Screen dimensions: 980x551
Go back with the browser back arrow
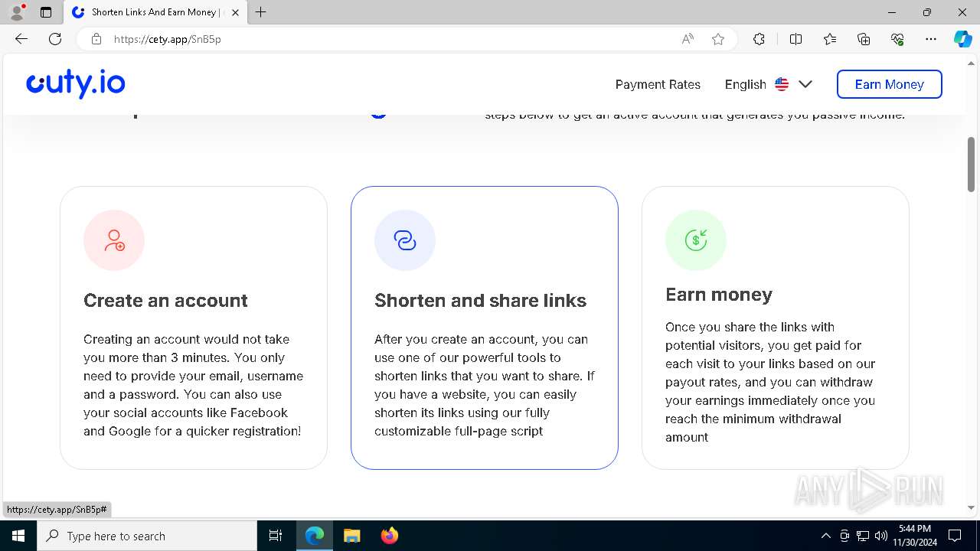[x=21, y=39]
